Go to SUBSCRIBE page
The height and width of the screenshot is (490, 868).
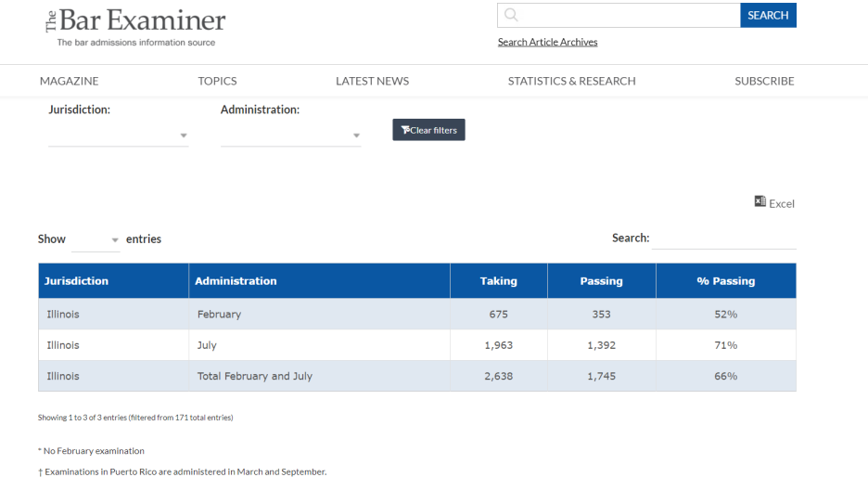pyautogui.click(x=764, y=81)
